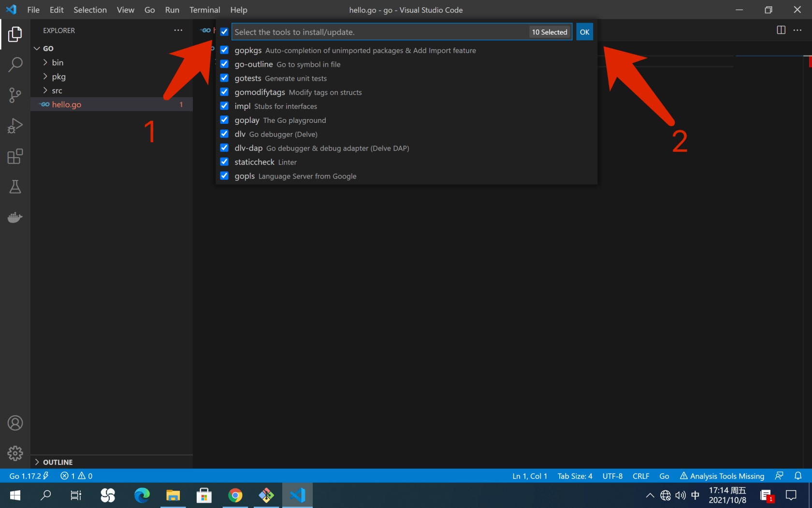Click the VS Code logo in title bar

click(x=11, y=10)
